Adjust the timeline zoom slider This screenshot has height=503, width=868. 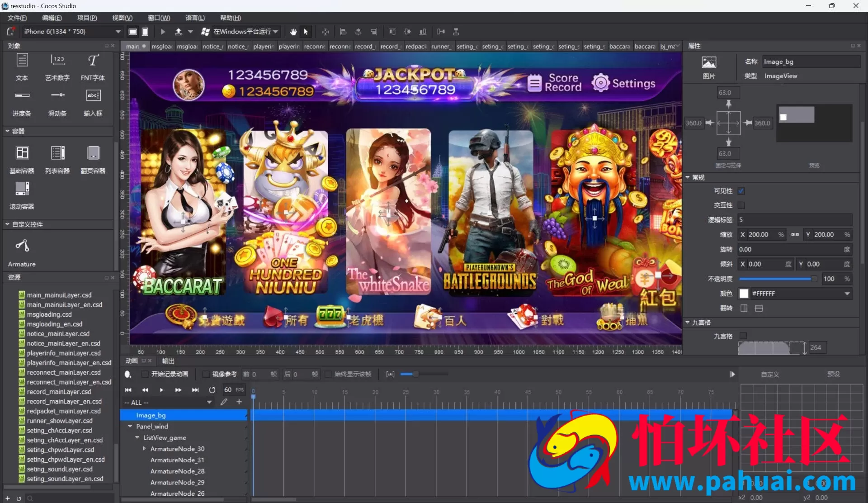tap(424, 374)
